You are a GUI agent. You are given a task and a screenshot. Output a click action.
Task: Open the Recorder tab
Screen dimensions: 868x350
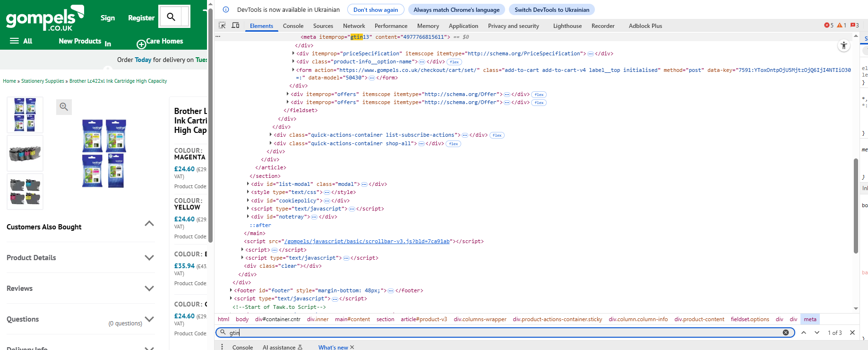[x=603, y=26]
